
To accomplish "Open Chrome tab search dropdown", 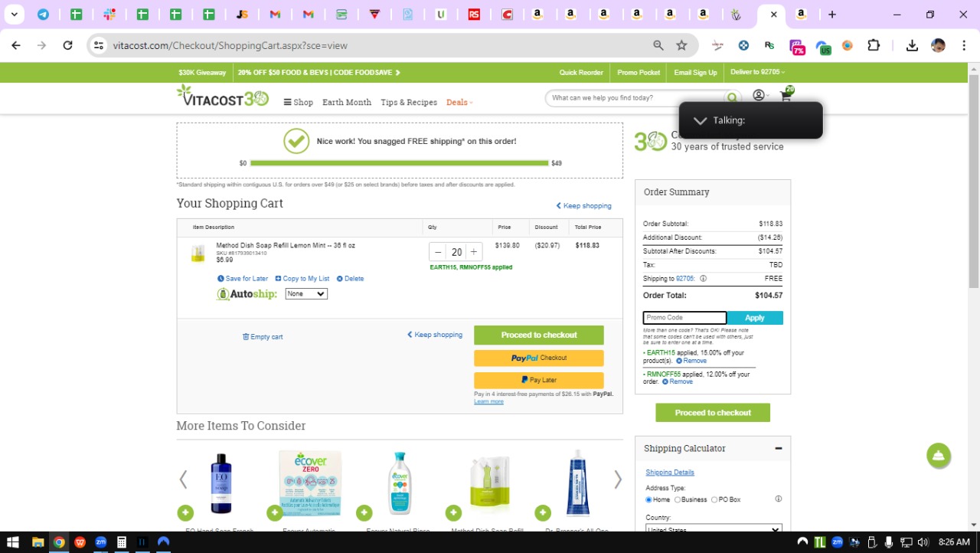I will (x=14, y=14).
